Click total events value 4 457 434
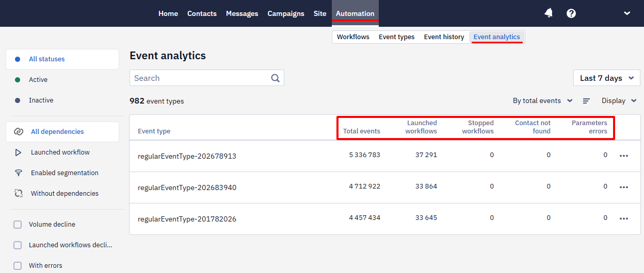This screenshot has width=644, height=273. 364,218
